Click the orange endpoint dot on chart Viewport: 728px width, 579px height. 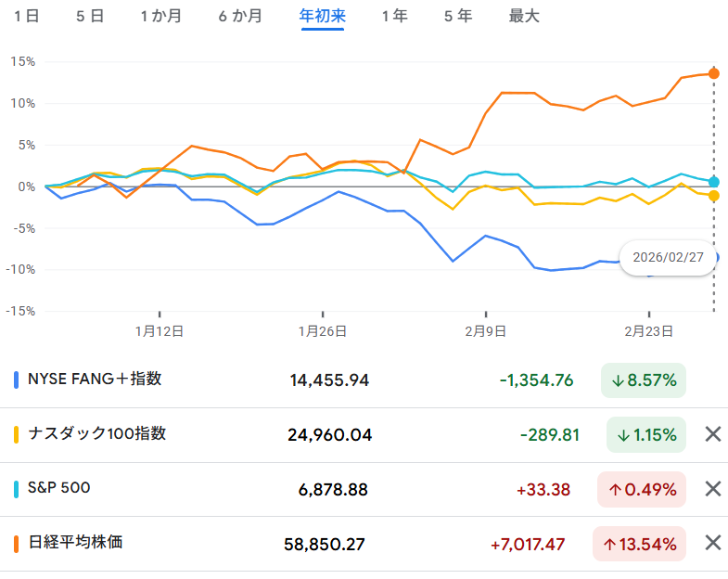click(x=713, y=73)
